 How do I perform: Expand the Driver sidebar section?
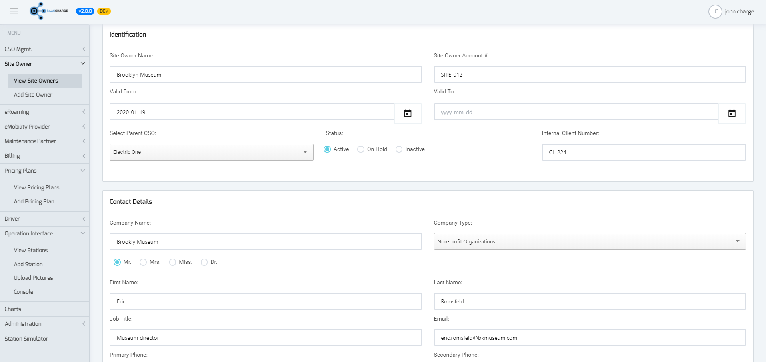44,219
